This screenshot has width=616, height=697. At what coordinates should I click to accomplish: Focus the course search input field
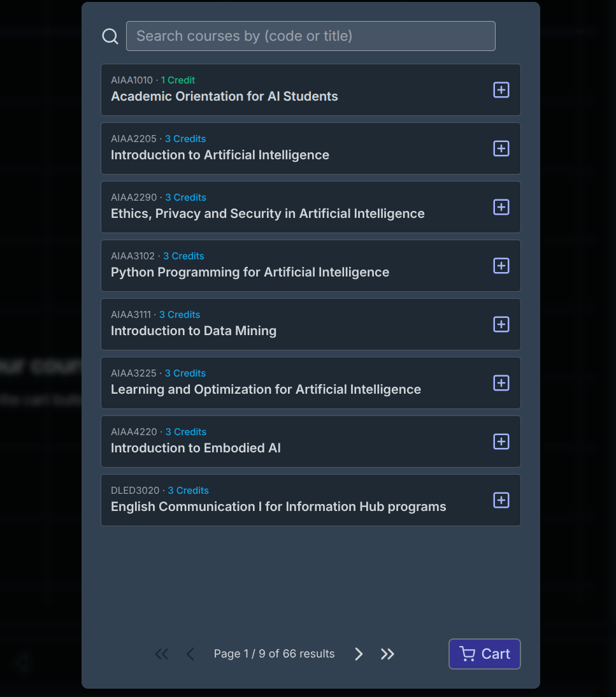pos(310,36)
